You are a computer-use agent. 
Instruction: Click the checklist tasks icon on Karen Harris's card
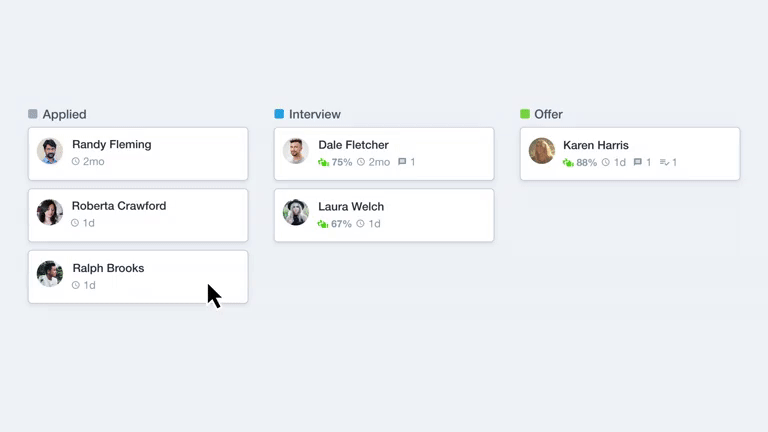[664, 162]
